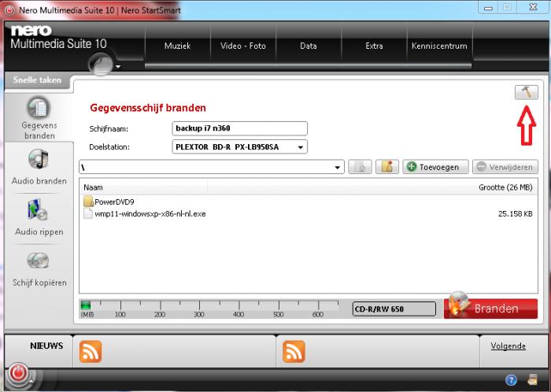The width and height of the screenshot is (551, 392).
Task: Switch to Snelle taken tab
Action: [37, 80]
